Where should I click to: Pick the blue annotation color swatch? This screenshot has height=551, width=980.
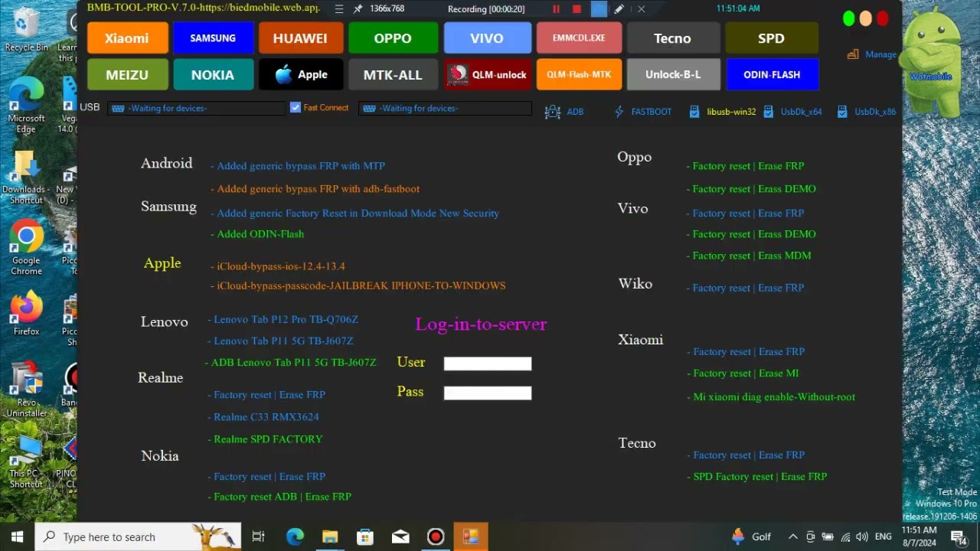[x=599, y=8]
